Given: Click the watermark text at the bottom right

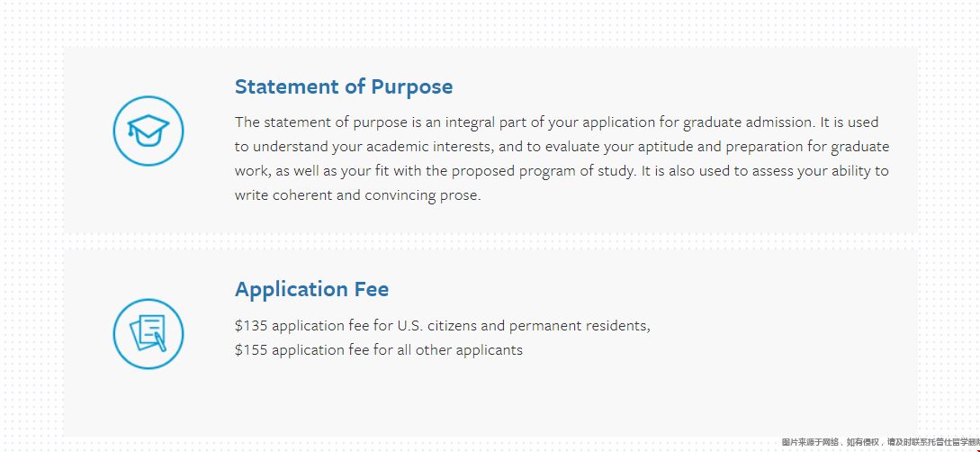Looking at the screenshot, I should [x=880, y=442].
